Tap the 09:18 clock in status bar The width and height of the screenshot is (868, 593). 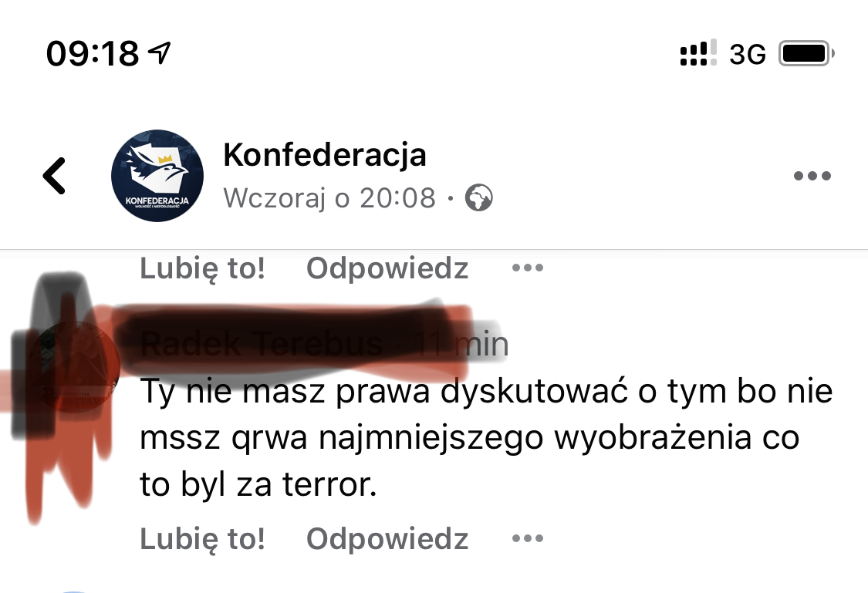tap(93, 54)
